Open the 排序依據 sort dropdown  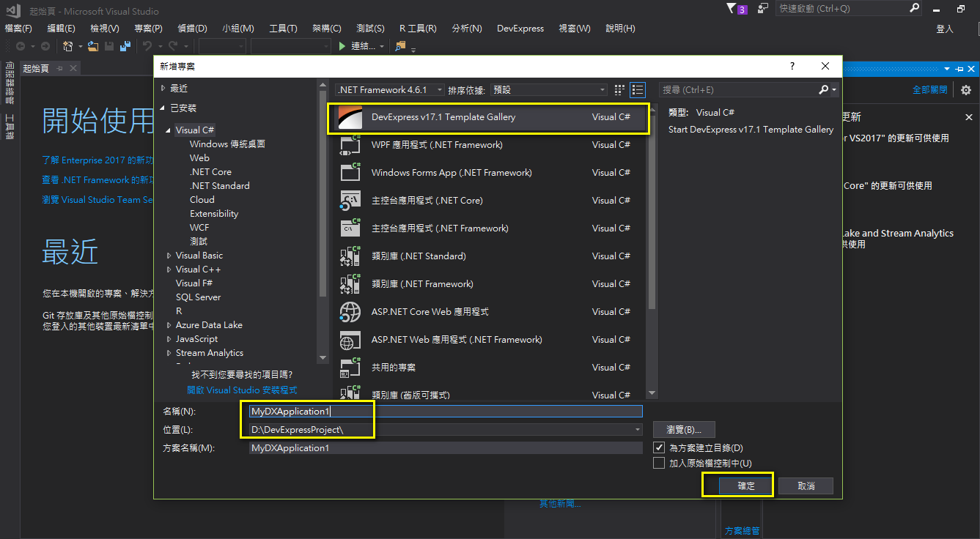click(x=549, y=89)
